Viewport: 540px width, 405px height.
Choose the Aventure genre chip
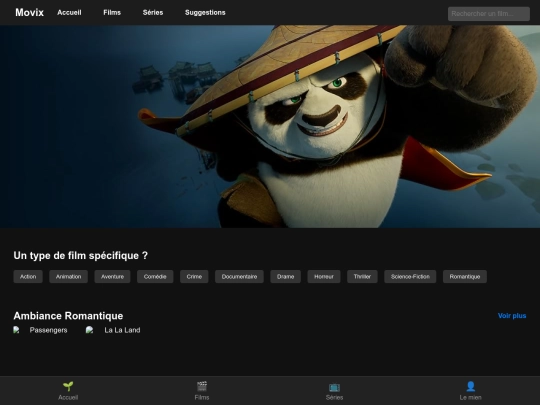point(113,277)
